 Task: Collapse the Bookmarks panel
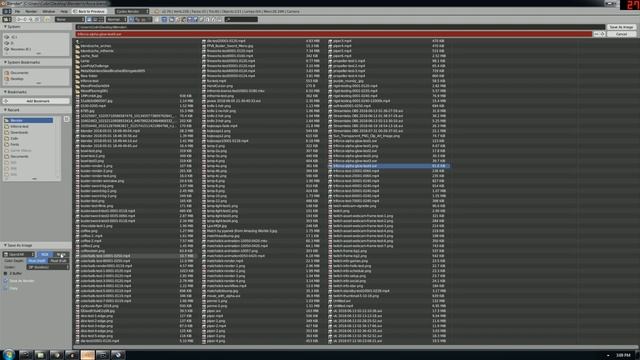tap(5, 92)
